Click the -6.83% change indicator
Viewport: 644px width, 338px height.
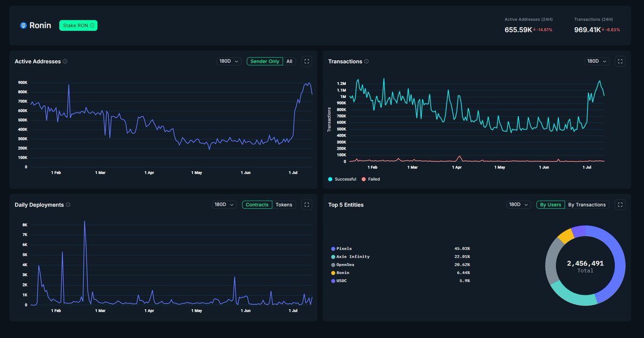[x=611, y=30]
